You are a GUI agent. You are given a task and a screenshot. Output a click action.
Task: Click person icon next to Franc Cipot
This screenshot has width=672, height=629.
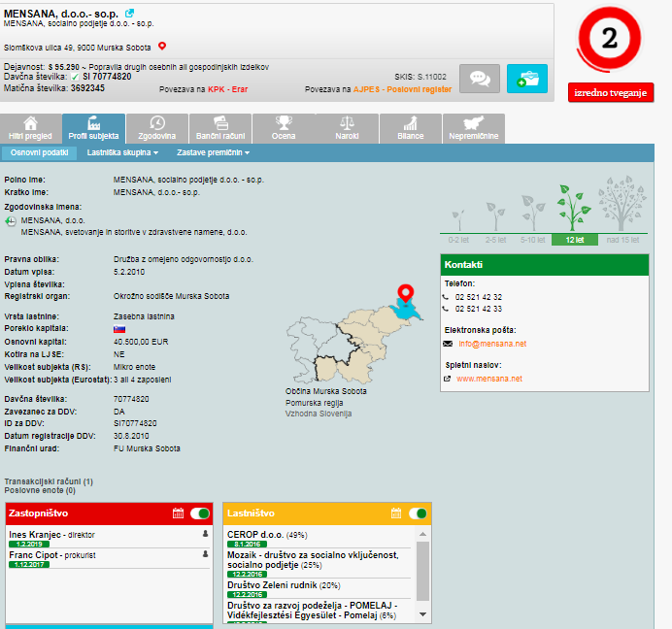coord(205,554)
